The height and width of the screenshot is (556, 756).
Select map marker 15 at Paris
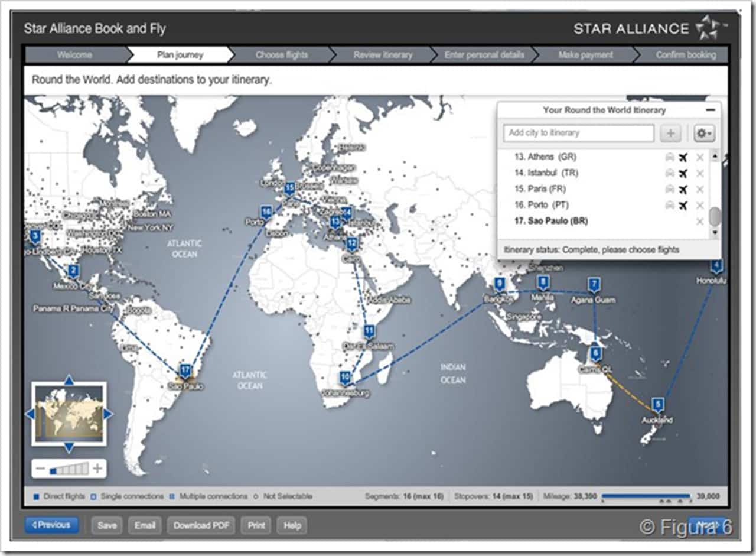(289, 188)
